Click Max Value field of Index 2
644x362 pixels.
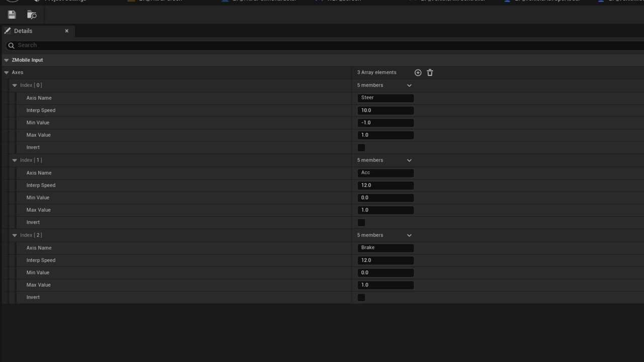pos(386,285)
